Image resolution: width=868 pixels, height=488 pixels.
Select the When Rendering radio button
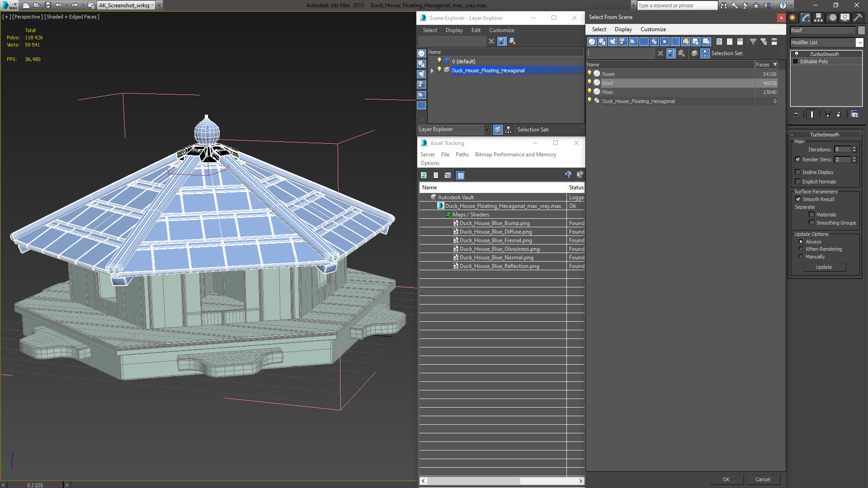(x=801, y=249)
